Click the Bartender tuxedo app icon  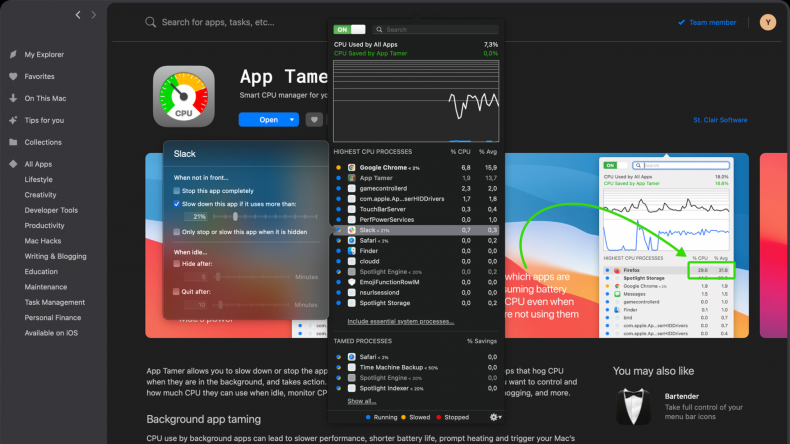coord(633,406)
